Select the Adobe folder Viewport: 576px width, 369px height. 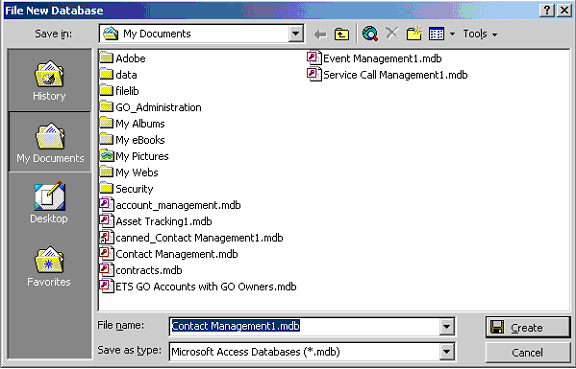pos(123,58)
